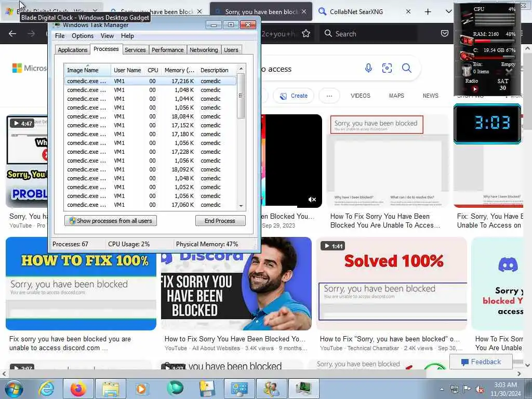
Task: Open Windows Explorer folder on taskbar
Action: (x=111, y=389)
